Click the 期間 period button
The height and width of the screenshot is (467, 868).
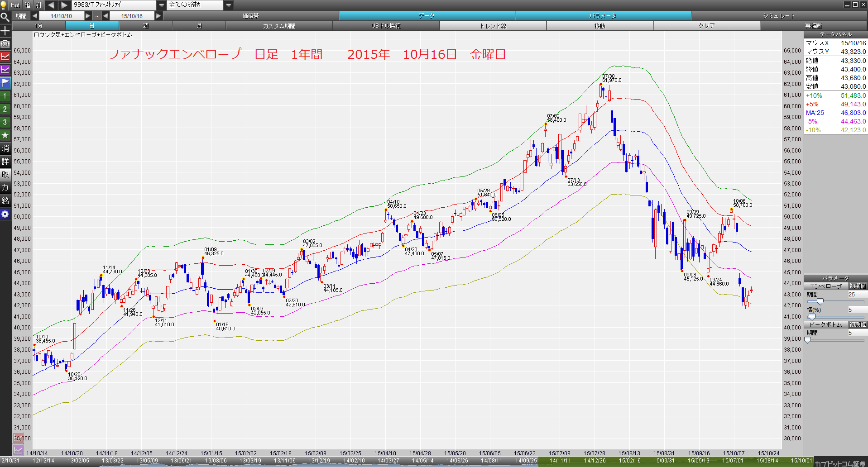tap(21, 16)
